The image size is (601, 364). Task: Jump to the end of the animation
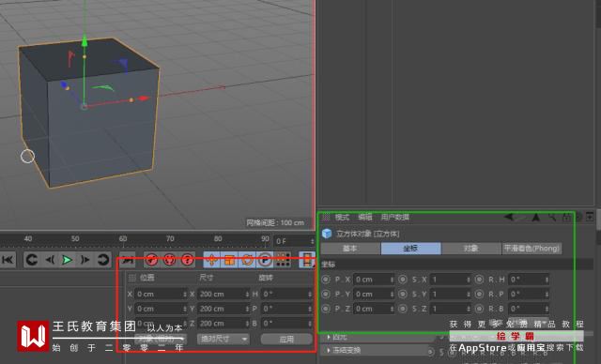(128, 260)
